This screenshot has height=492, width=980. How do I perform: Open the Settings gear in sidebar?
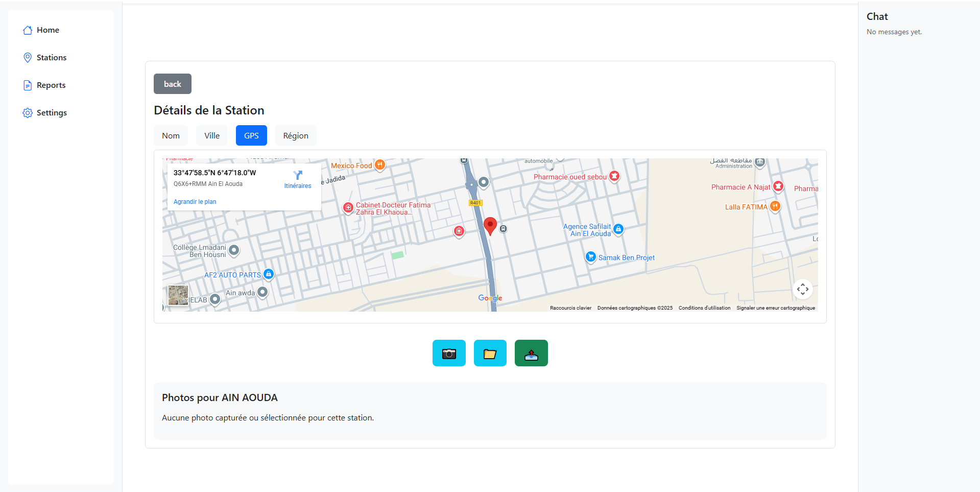[x=52, y=112]
